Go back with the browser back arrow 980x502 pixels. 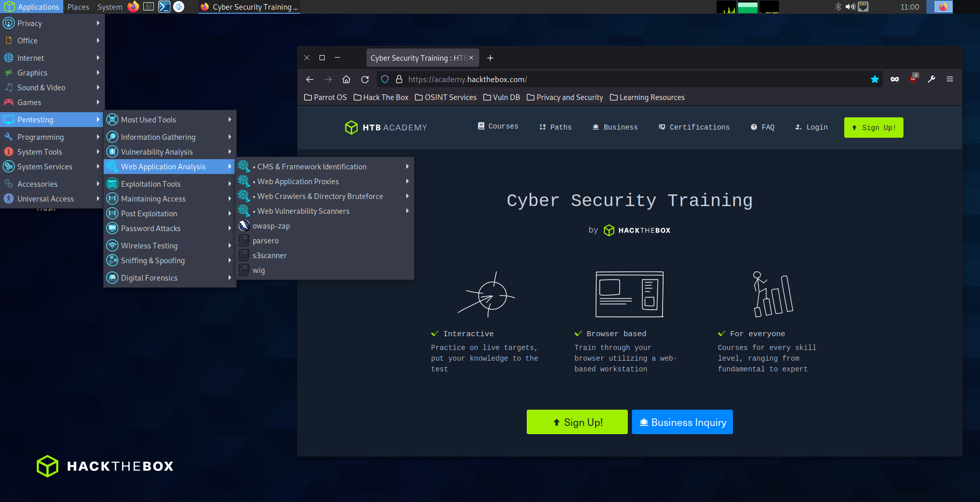pos(310,79)
